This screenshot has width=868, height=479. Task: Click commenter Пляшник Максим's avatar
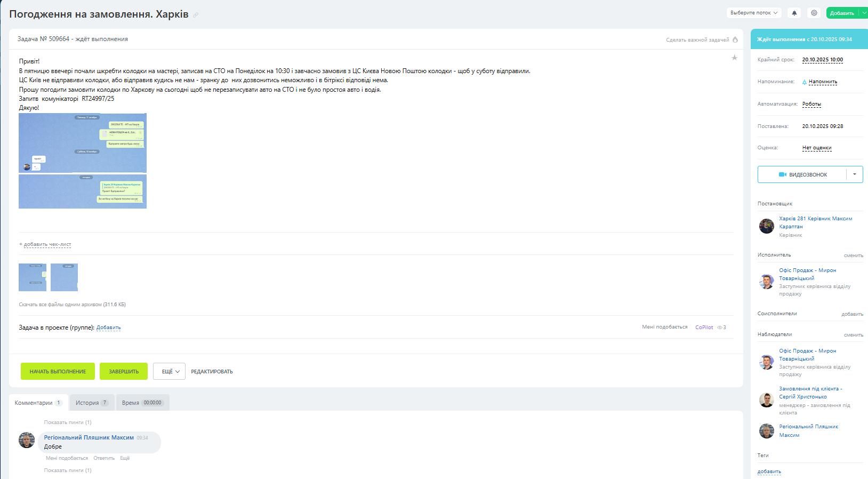tap(27, 440)
